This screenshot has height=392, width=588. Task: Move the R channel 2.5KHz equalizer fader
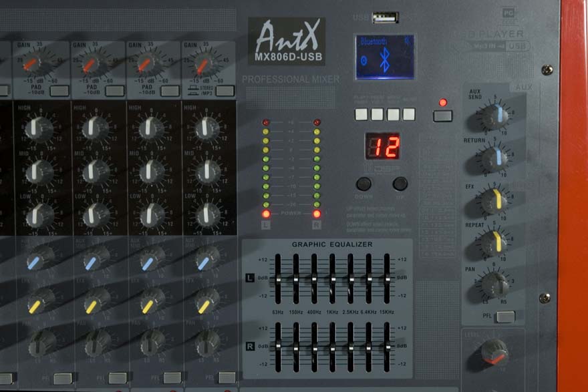pos(351,349)
